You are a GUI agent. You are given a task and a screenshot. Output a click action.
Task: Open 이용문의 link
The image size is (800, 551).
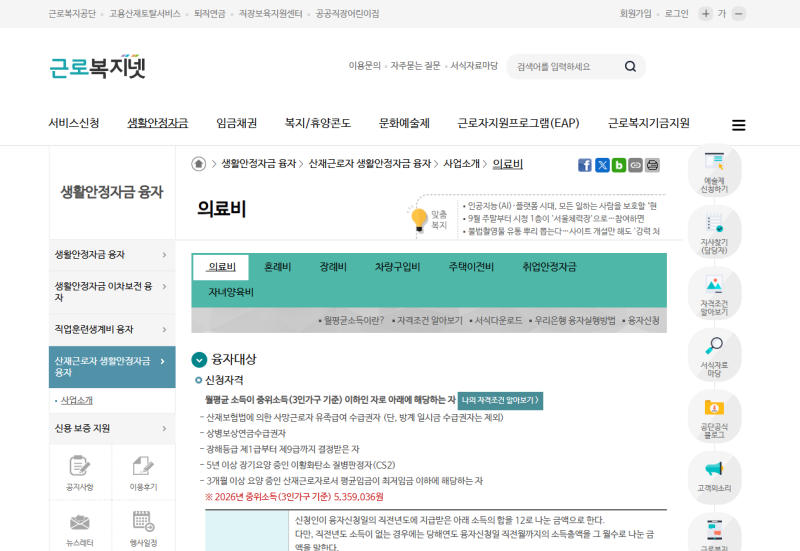tap(364, 66)
